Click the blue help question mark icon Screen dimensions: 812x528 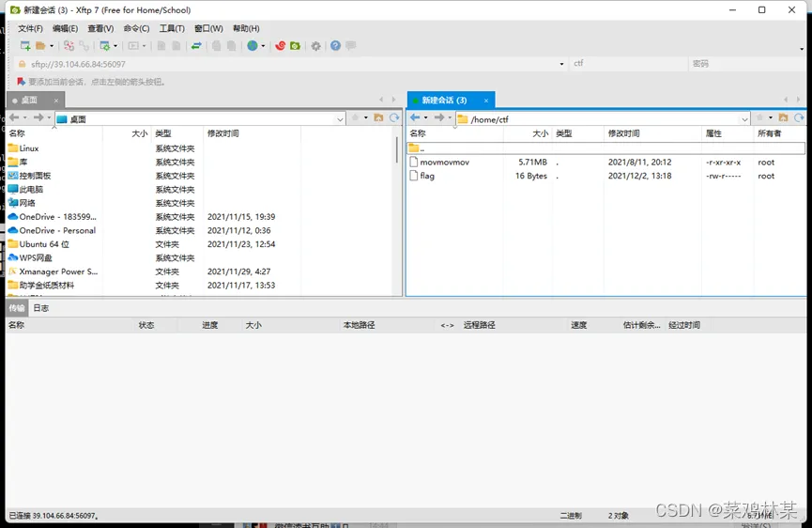pyautogui.click(x=335, y=46)
